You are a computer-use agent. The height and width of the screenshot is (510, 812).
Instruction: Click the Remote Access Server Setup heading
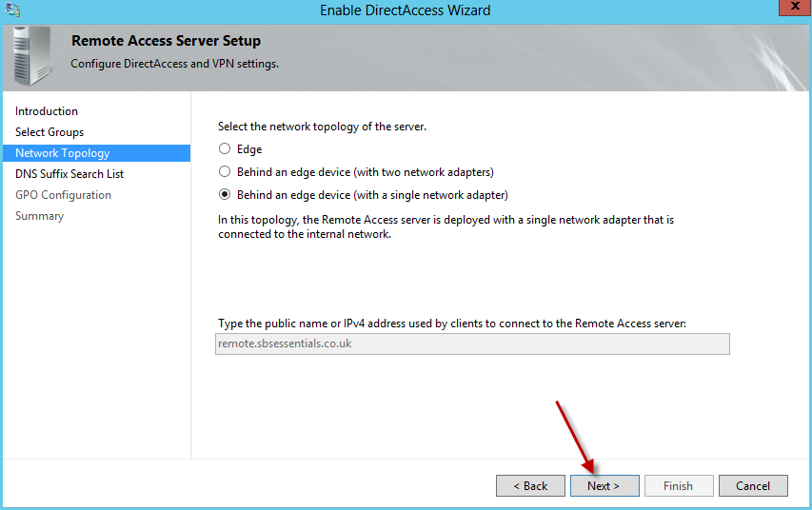tap(166, 41)
